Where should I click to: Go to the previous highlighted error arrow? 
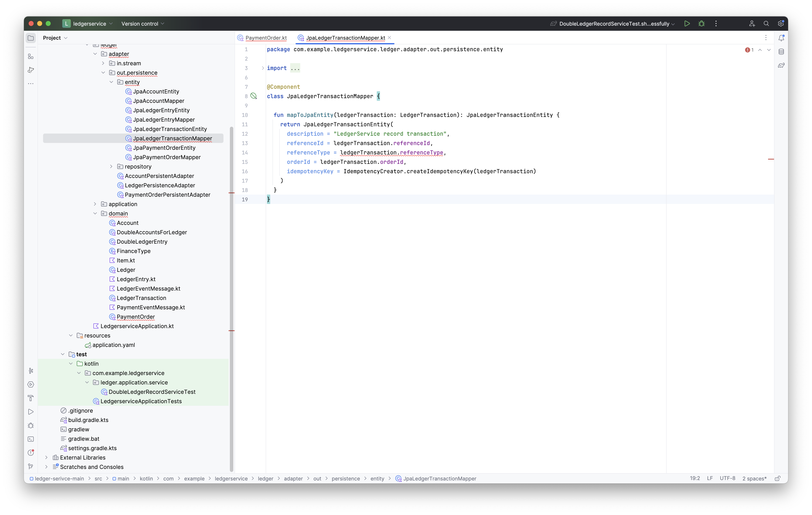click(x=760, y=50)
